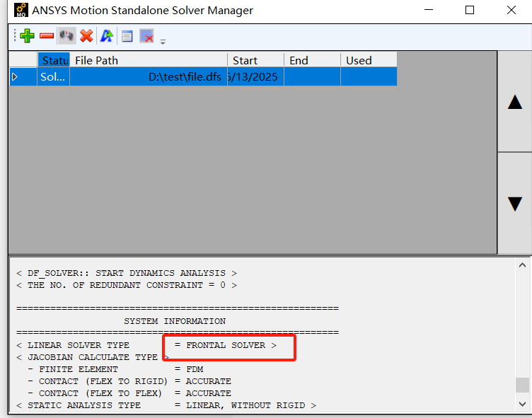Click the FRONTAL SOLVER text in log
This screenshot has height=418, width=532.
point(226,345)
